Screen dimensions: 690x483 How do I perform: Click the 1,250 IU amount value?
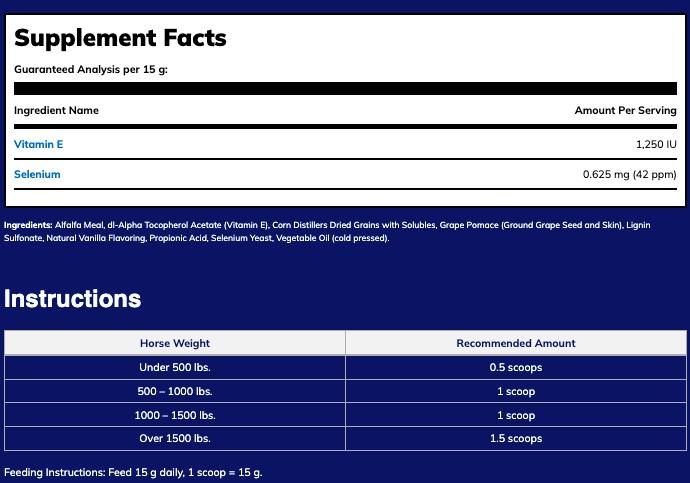click(656, 144)
